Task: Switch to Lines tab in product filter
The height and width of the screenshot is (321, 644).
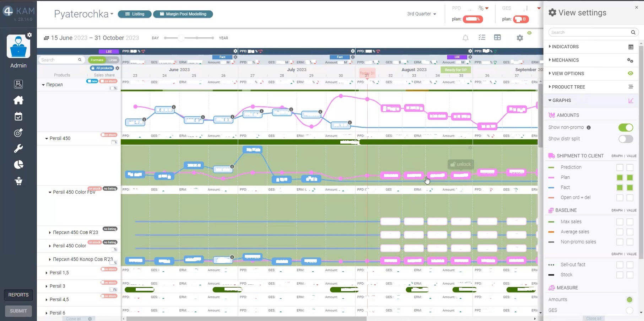Action: pos(113,60)
